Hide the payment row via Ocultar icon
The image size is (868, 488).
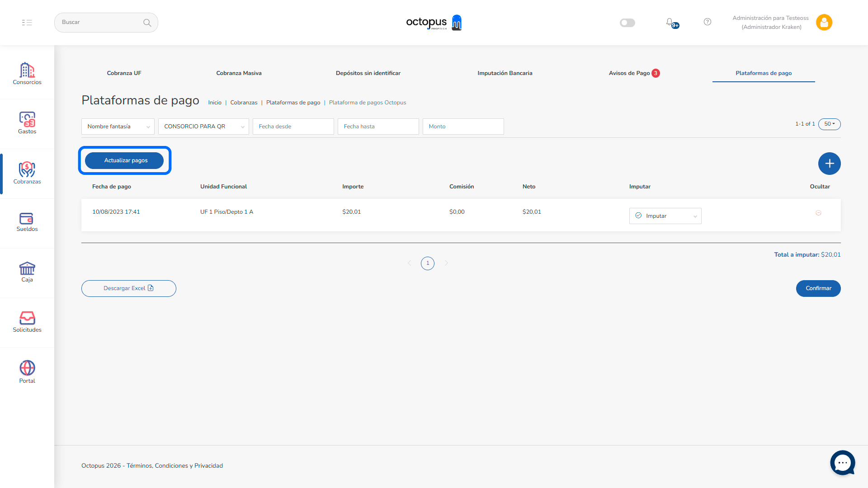(x=818, y=213)
